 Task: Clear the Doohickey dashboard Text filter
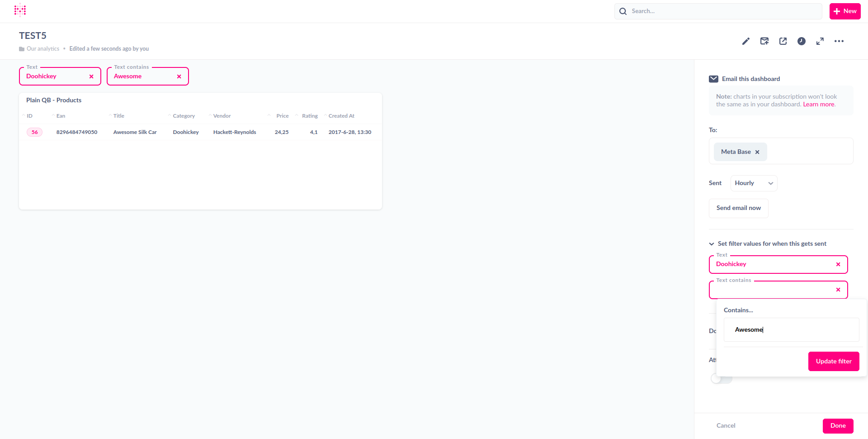pyautogui.click(x=91, y=76)
